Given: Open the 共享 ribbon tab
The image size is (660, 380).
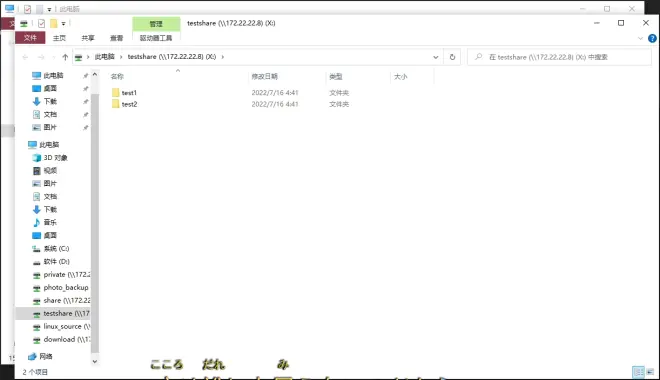Looking at the screenshot, I should (x=88, y=38).
